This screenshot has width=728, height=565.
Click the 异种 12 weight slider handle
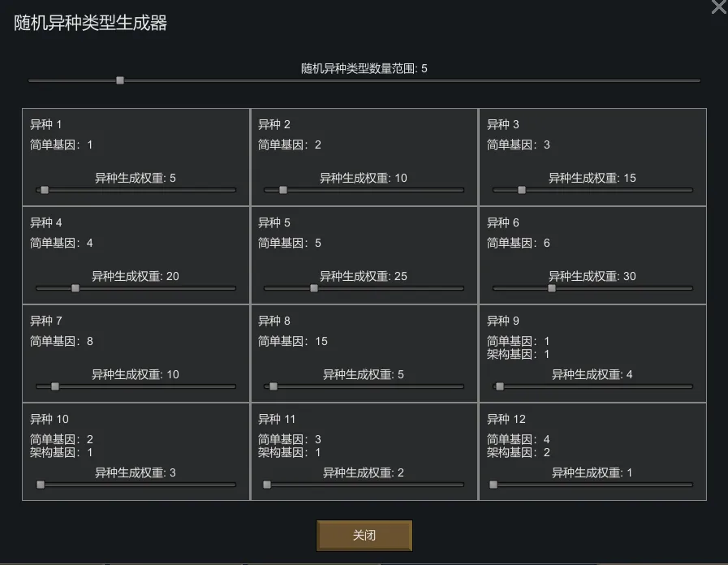[493, 485]
